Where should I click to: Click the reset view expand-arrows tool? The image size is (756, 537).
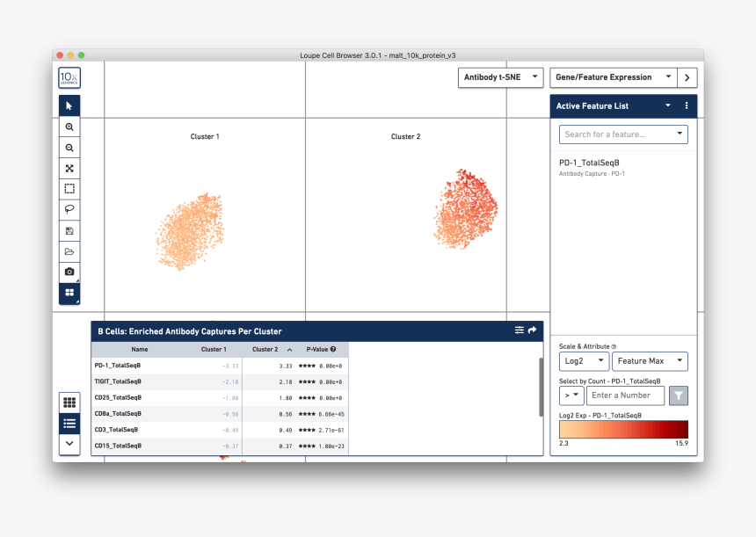point(69,168)
